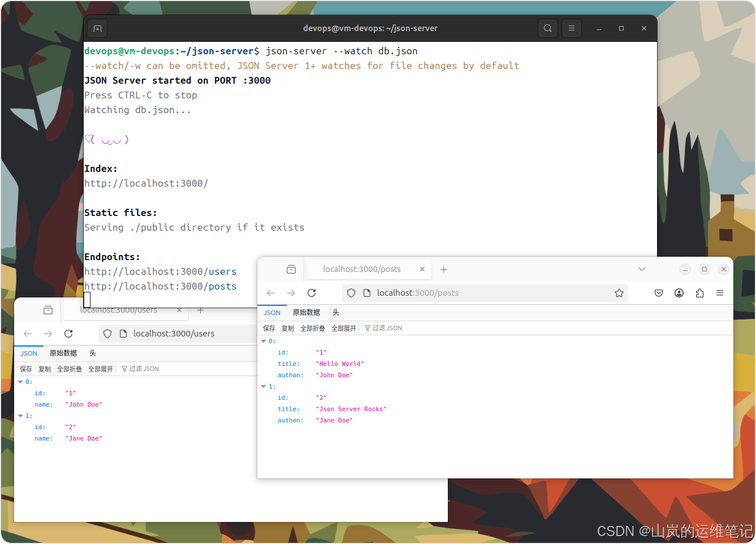This screenshot has height=544, width=756.
Task: Reload the localhost:3000/posts page
Action: point(312,293)
